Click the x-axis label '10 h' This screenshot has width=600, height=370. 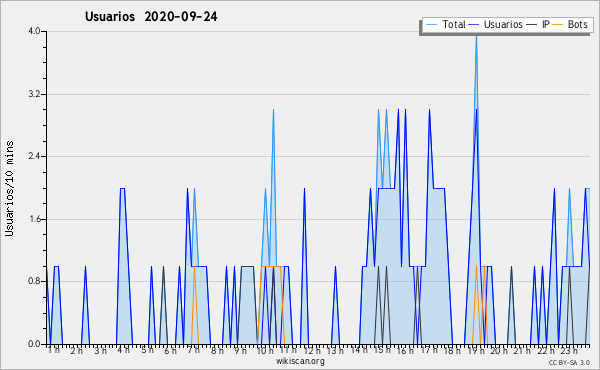tap(265, 350)
